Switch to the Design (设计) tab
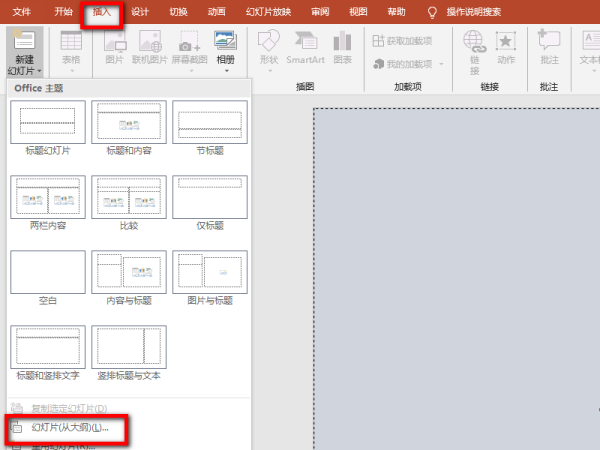 [140, 12]
